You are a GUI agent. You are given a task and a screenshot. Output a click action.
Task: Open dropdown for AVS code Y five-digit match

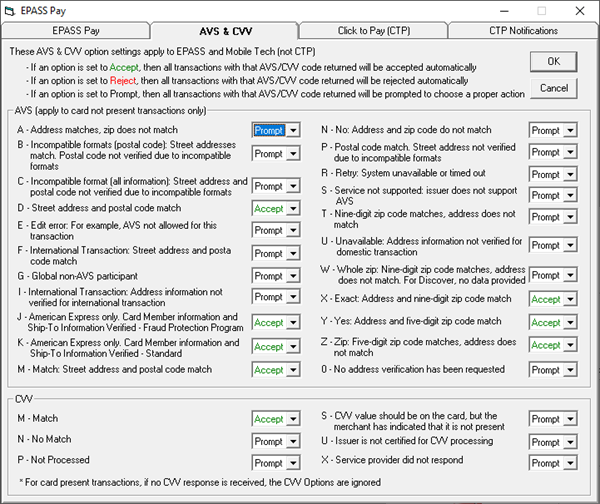point(570,323)
